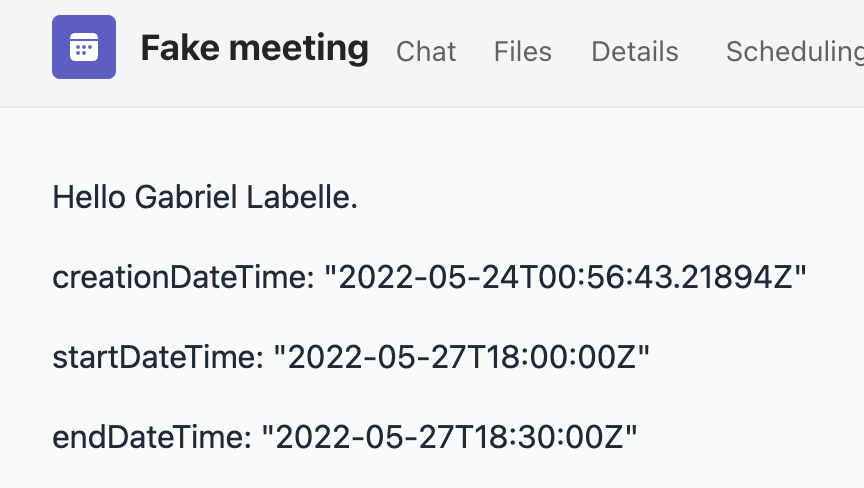This screenshot has width=864, height=488.
Task: Click the word "Hello" in the greeting
Action: [89, 197]
